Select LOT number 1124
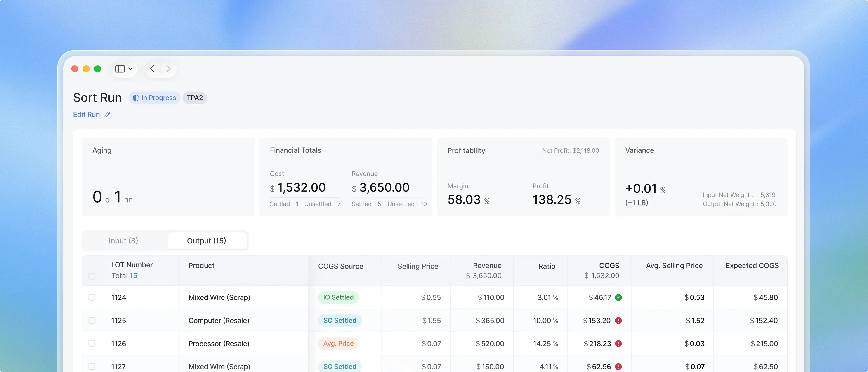This screenshot has height=372, width=868. pyautogui.click(x=119, y=298)
